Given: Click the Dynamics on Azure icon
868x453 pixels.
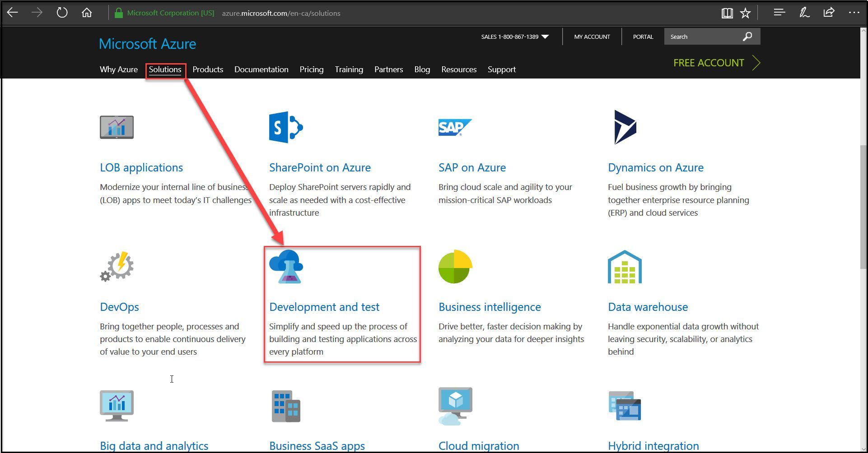Looking at the screenshot, I should point(625,128).
